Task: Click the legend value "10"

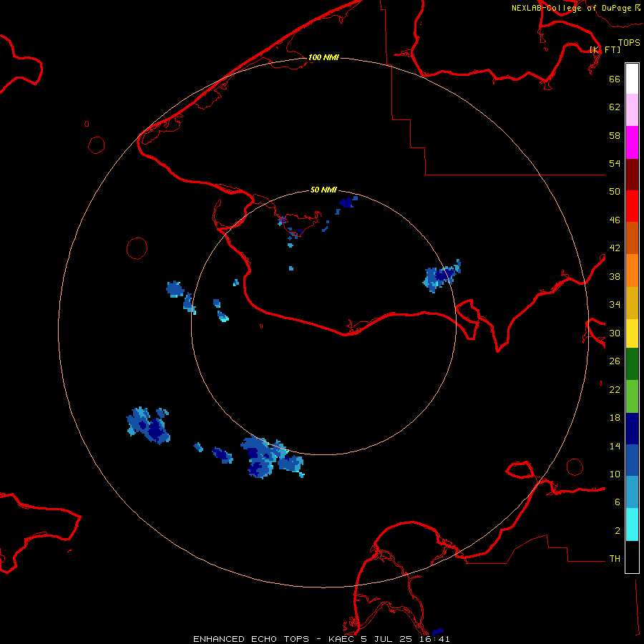Action: tap(615, 474)
